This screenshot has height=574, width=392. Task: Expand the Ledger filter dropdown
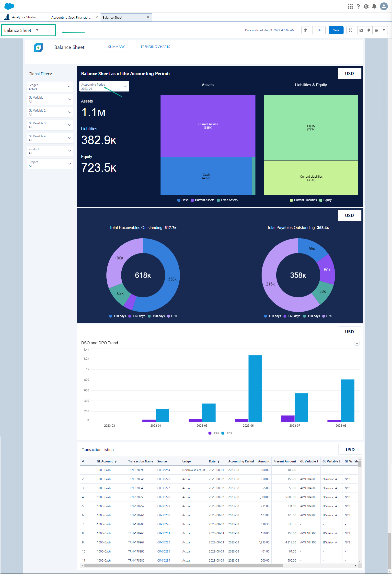tap(50, 87)
